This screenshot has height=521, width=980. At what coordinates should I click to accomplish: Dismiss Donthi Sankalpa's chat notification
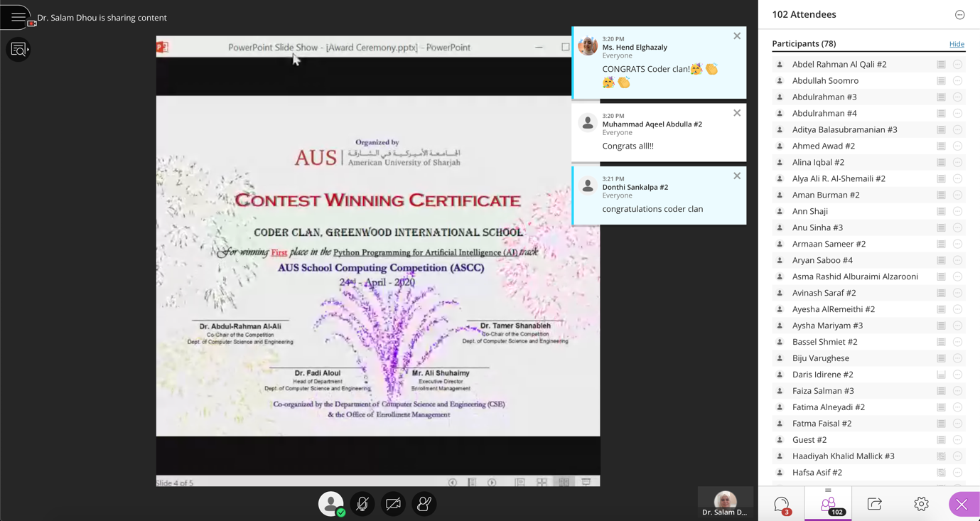(x=736, y=176)
